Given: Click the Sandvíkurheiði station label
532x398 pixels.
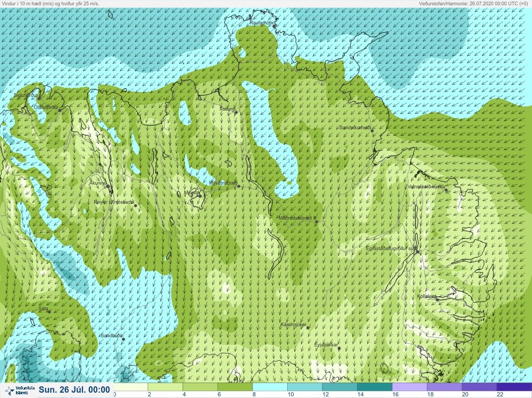Looking at the screenshot, I should coord(355,128).
